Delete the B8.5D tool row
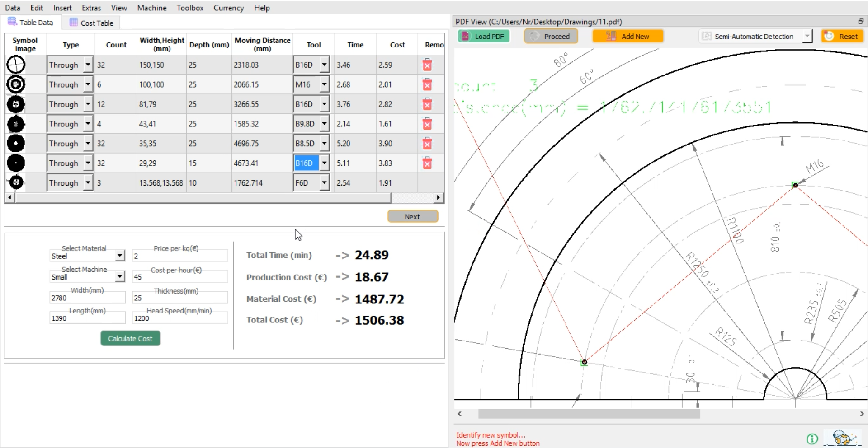The image size is (868, 448). pyautogui.click(x=427, y=144)
